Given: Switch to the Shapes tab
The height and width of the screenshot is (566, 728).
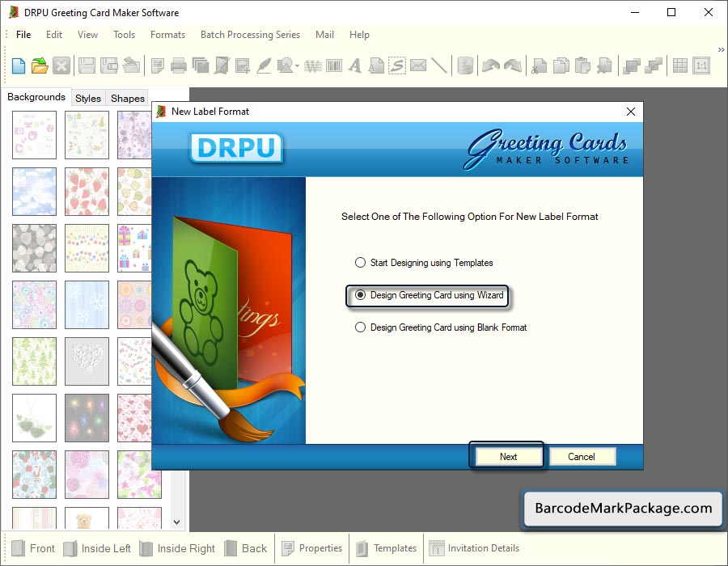Looking at the screenshot, I should (x=128, y=99).
